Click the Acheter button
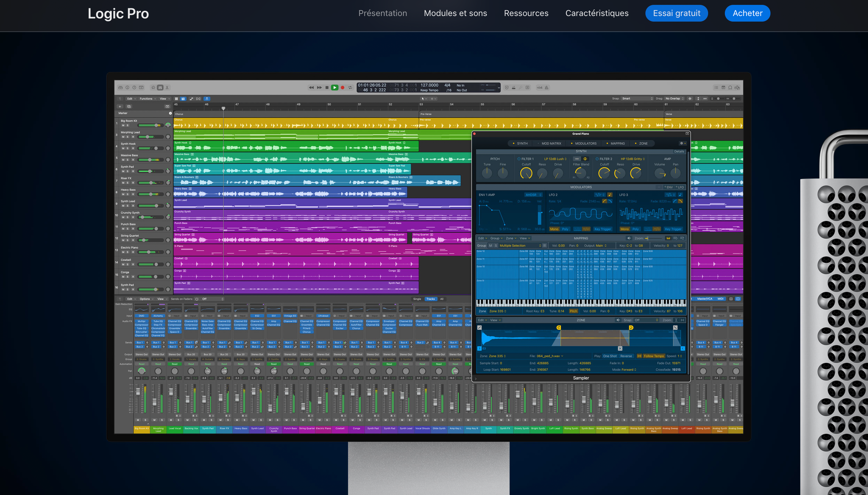 tap(747, 13)
